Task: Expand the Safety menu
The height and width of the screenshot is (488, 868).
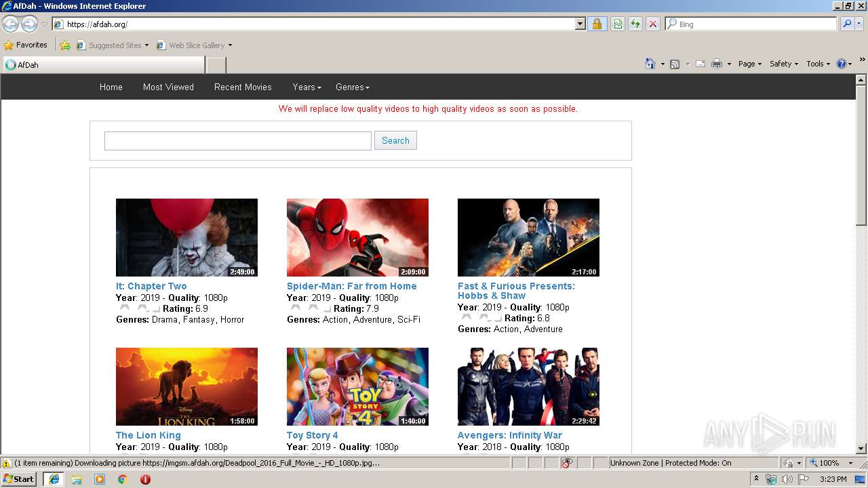Action: pos(784,64)
